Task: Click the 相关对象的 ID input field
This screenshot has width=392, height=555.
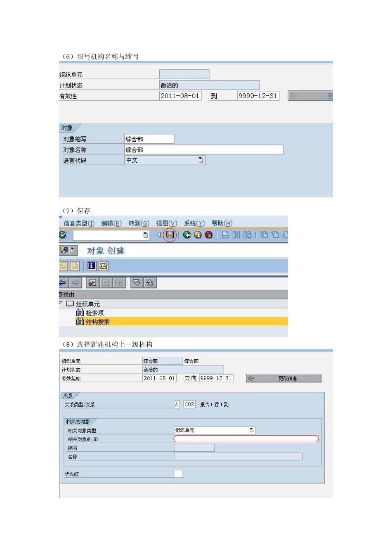Action: pos(246,439)
